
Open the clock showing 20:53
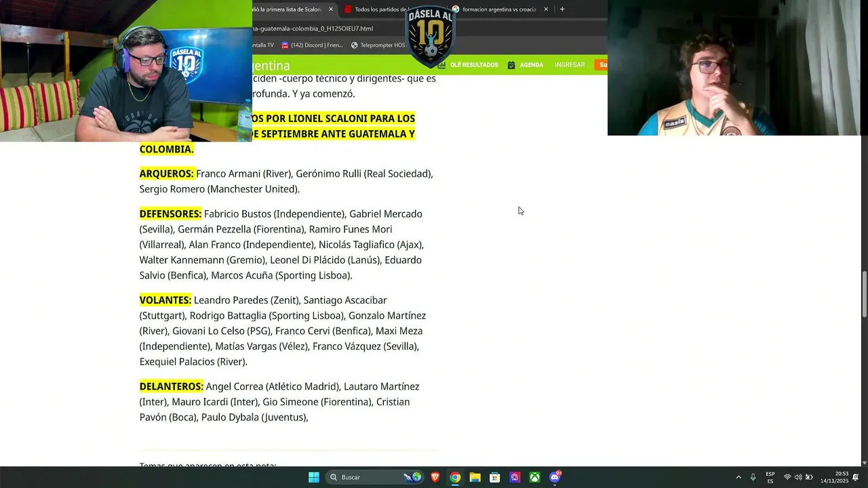pyautogui.click(x=834, y=477)
